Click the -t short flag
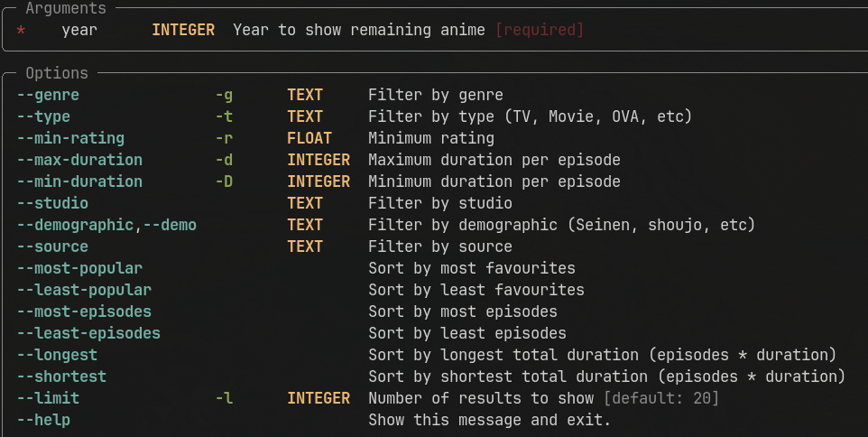This screenshot has width=868, height=437. click(224, 116)
